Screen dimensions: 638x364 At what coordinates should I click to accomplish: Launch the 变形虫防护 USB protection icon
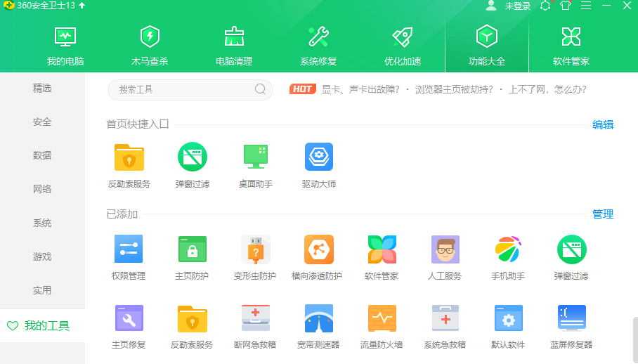tap(255, 249)
